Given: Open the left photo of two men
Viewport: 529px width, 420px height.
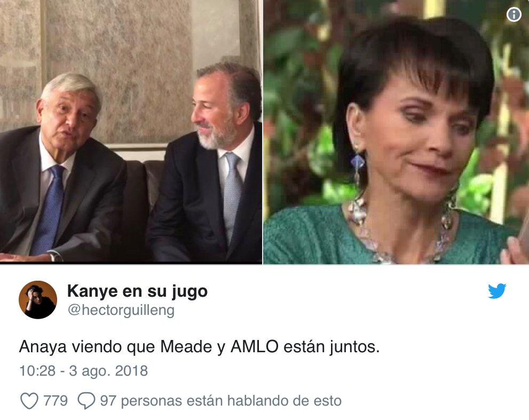Looking at the screenshot, I should (x=131, y=132).
